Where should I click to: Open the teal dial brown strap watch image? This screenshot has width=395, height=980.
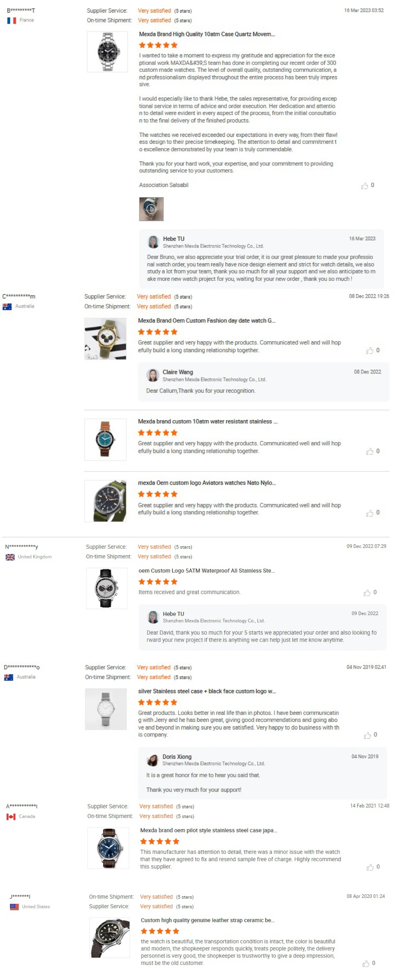105,439
